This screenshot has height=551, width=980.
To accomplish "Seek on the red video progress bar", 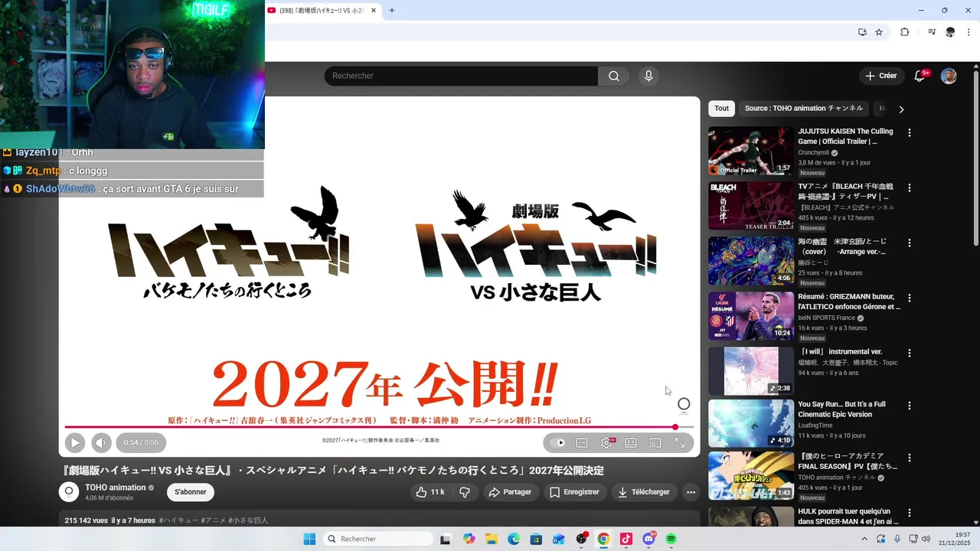I will (x=379, y=427).
